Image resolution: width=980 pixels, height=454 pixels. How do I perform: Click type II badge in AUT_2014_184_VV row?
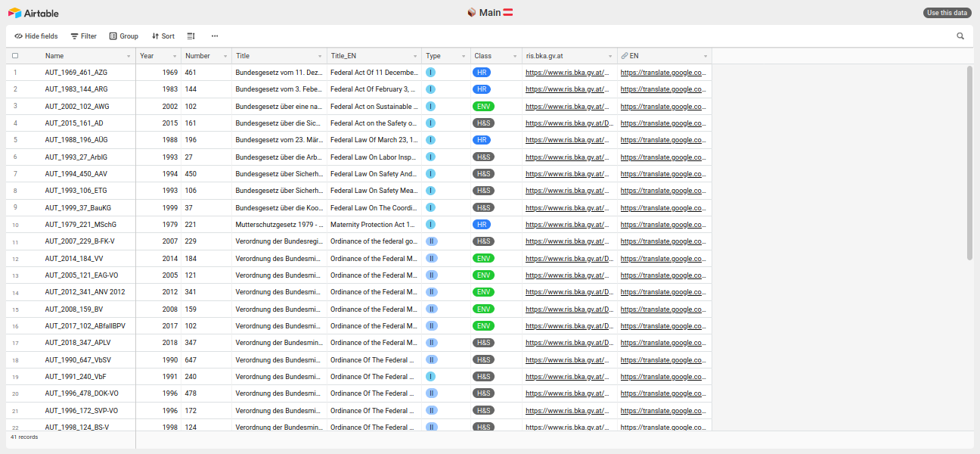(432, 258)
